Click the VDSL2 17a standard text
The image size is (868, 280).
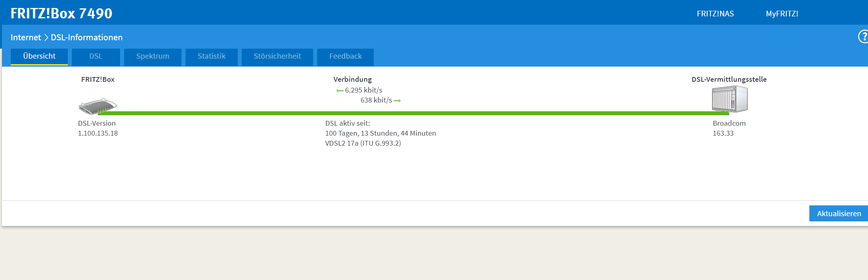point(363,143)
